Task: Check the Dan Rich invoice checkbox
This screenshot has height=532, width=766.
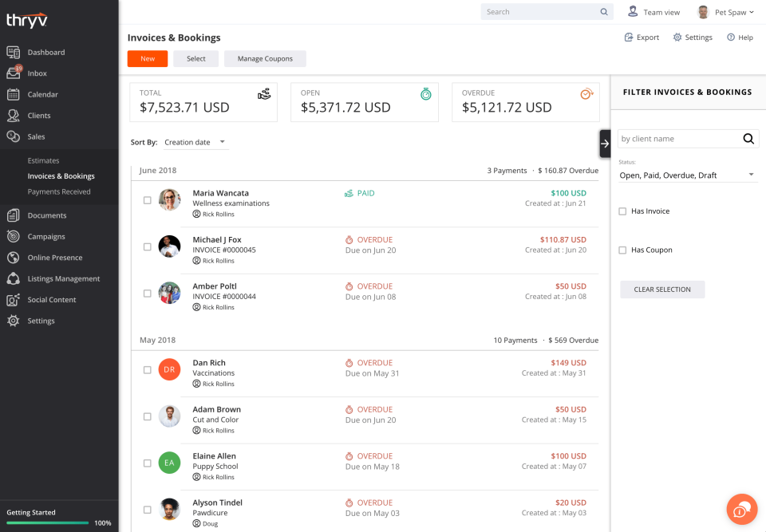Action: (147, 370)
